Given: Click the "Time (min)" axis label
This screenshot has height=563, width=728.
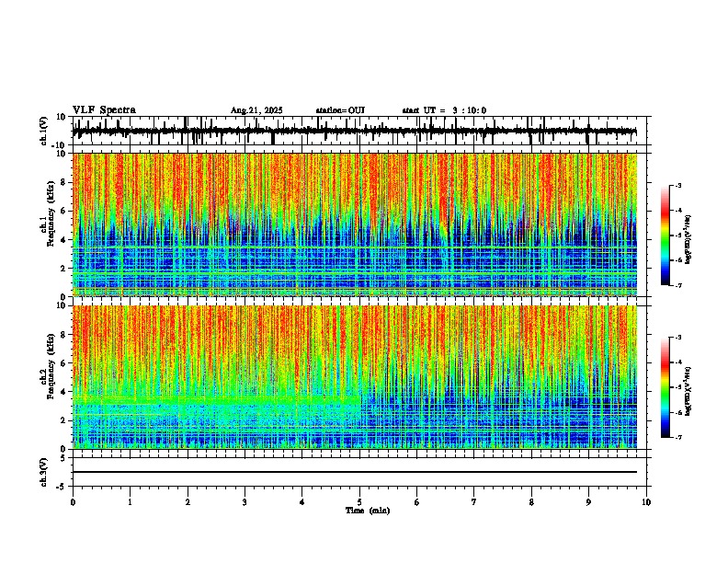Looking at the screenshot, I should click(368, 511).
